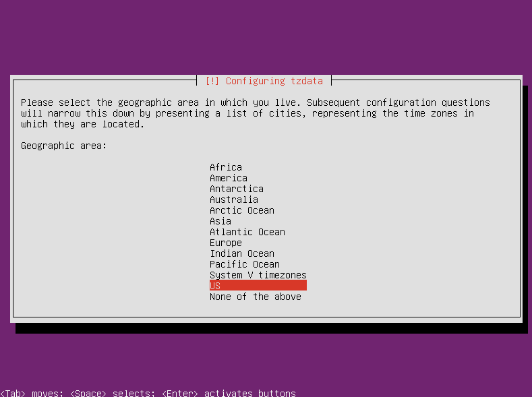Select the Atlantic Ocean entry

coord(247,232)
